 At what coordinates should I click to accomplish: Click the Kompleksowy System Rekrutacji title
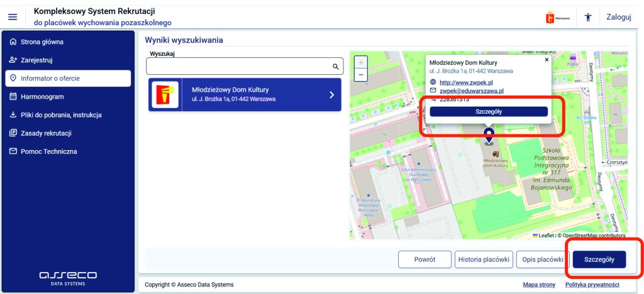pyautogui.click(x=94, y=11)
